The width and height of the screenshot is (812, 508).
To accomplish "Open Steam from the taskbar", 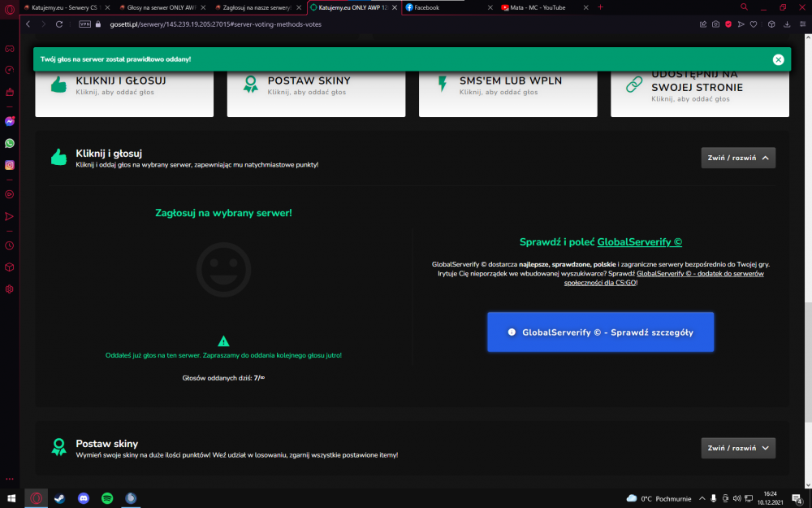I will (x=59, y=498).
